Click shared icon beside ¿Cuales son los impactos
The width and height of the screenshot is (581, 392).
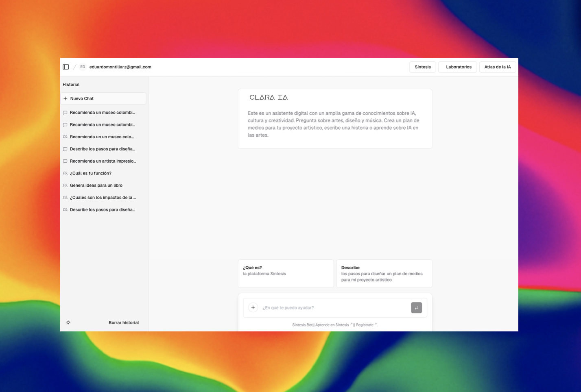tap(65, 198)
